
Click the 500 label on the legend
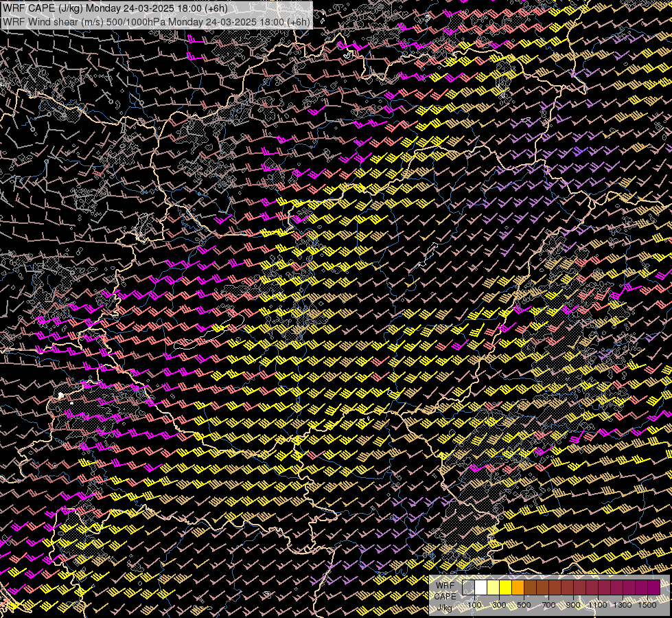point(524,605)
